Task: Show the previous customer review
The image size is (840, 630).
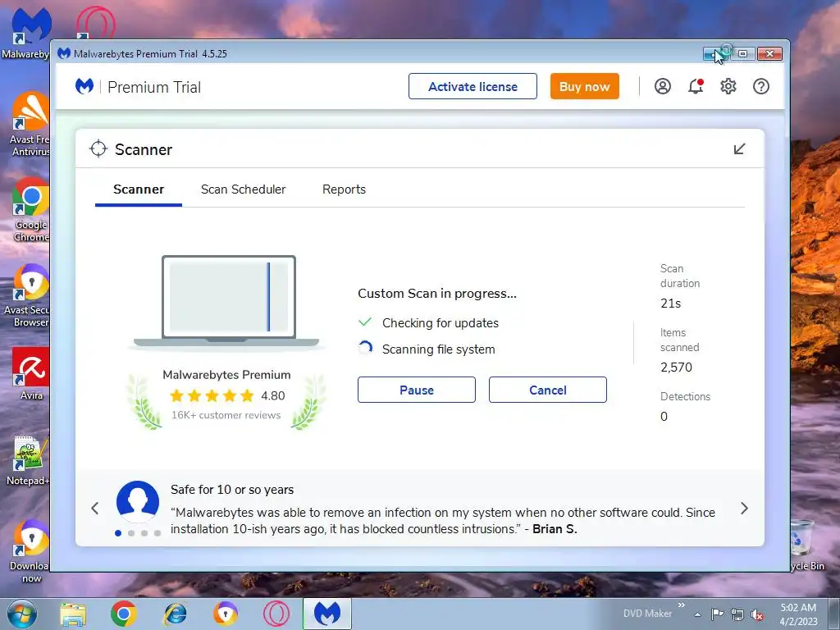Action: pyautogui.click(x=95, y=509)
